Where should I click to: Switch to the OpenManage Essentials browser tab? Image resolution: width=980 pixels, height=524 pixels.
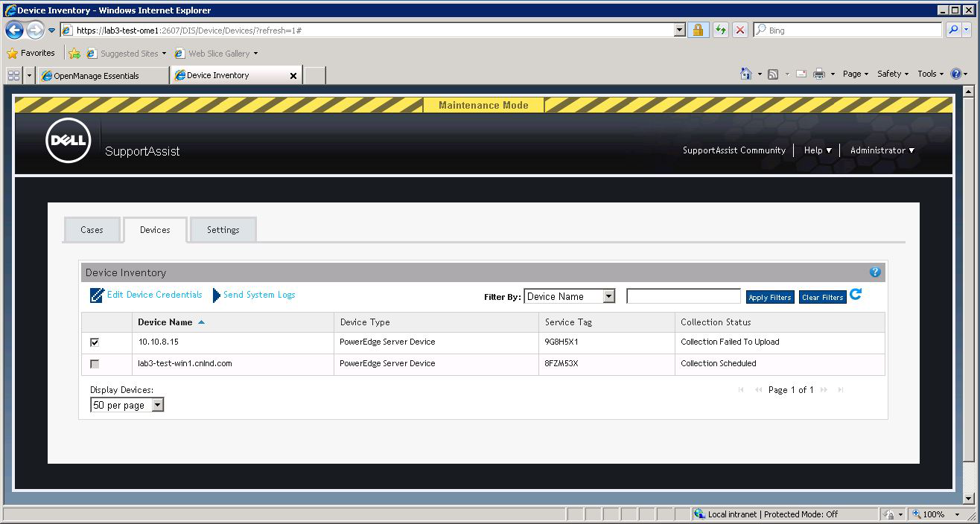(x=103, y=75)
